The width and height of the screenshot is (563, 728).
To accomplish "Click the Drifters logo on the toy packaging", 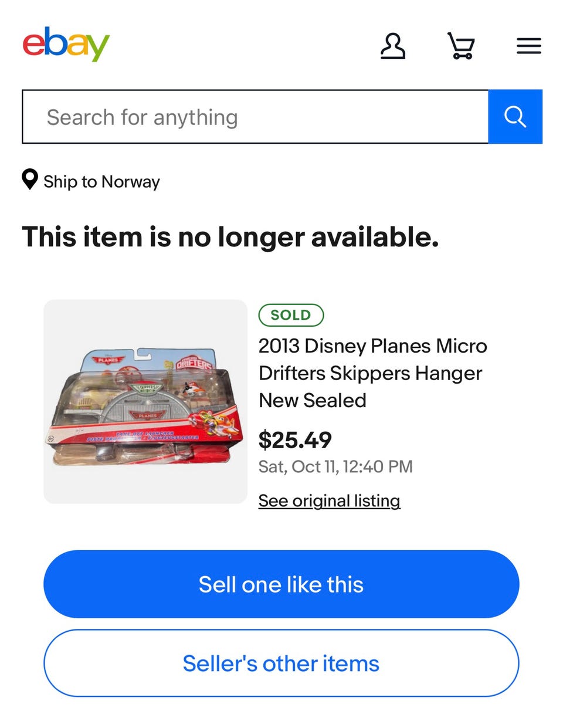I will coord(195,363).
